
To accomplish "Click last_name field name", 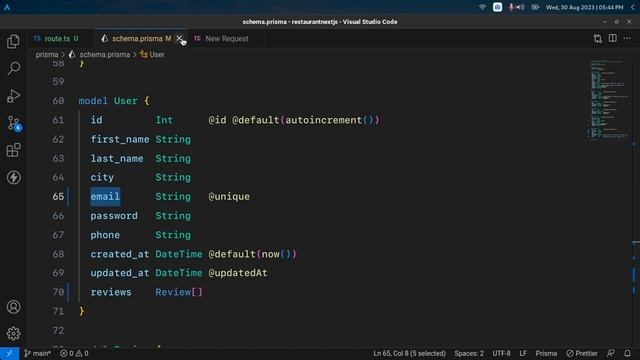I will [x=117, y=158].
